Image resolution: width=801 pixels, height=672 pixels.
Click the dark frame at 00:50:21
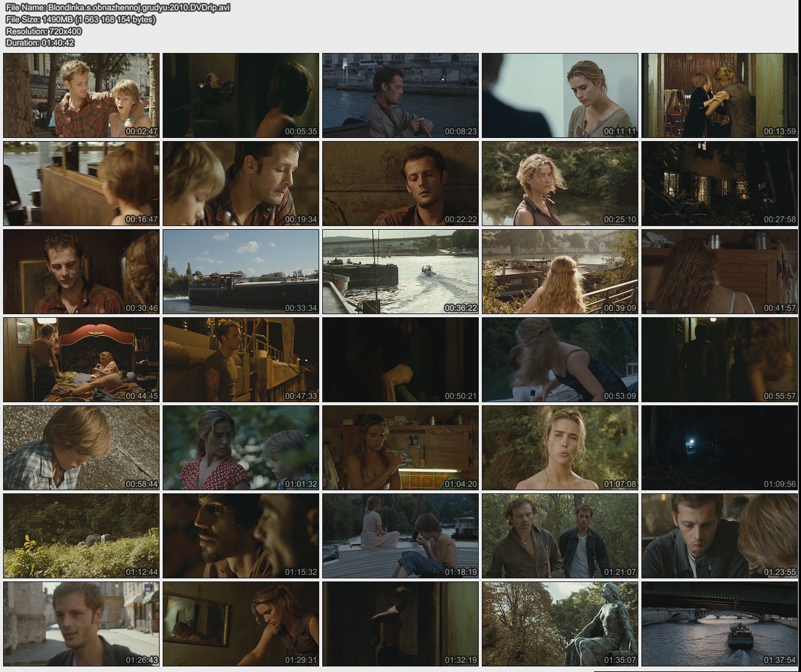coord(400,360)
